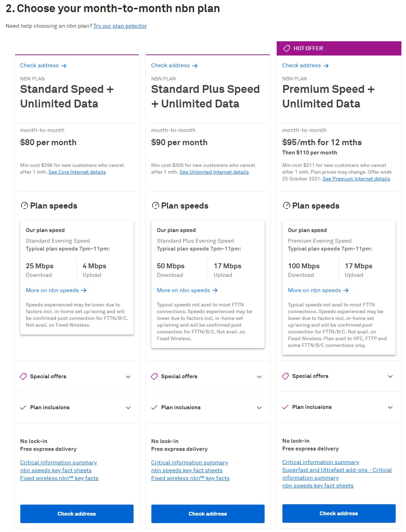406x532 pixels.
Task: Expand Special offers chevron under Standard Speed plan
Action: pos(128,376)
